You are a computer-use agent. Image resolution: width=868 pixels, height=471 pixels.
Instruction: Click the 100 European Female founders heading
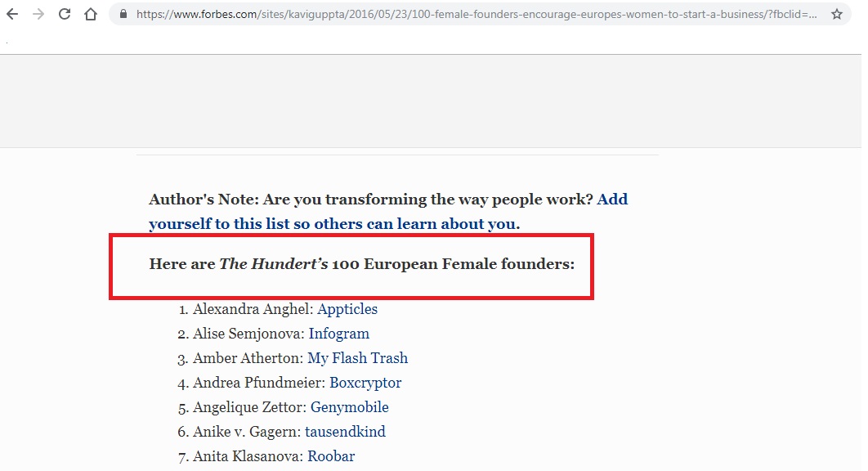click(361, 264)
